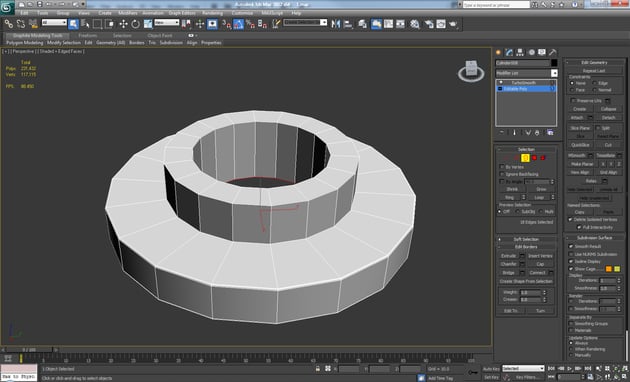The height and width of the screenshot is (382, 630).
Task: Toggle Smooth Result checkbox
Action: [x=571, y=246]
